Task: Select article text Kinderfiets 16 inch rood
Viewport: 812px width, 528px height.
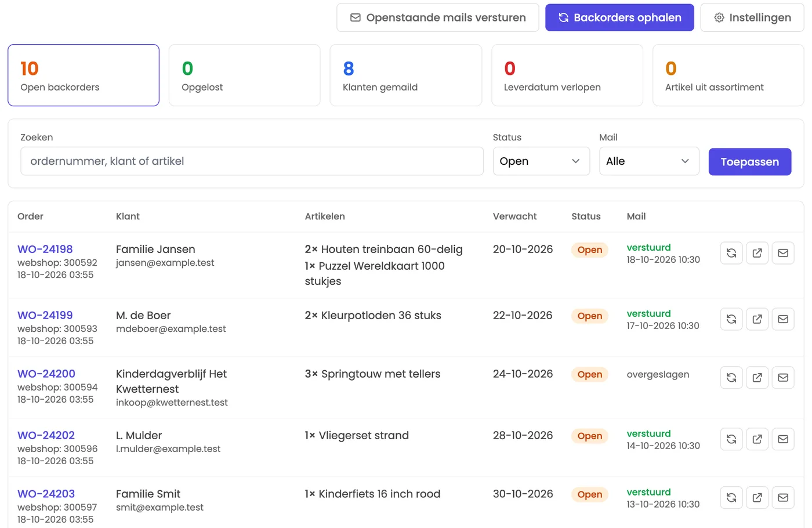Action: pyautogui.click(x=380, y=494)
